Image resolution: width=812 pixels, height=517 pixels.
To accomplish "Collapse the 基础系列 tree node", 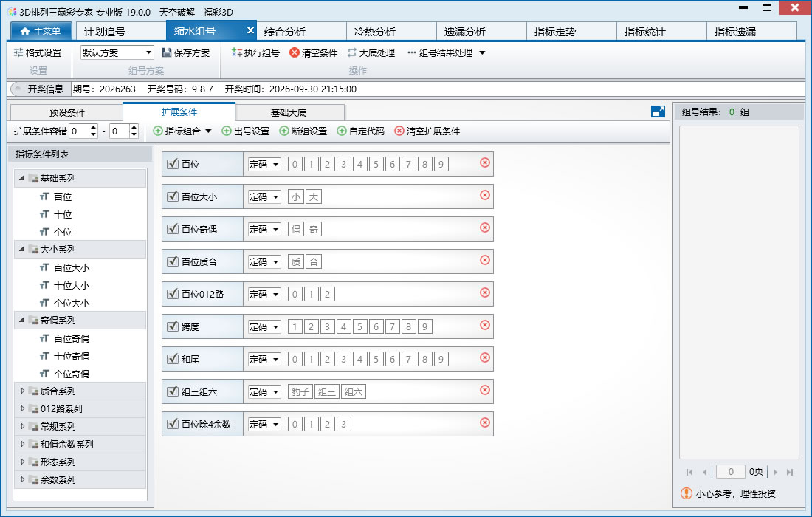I will click(x=21, y=178).
